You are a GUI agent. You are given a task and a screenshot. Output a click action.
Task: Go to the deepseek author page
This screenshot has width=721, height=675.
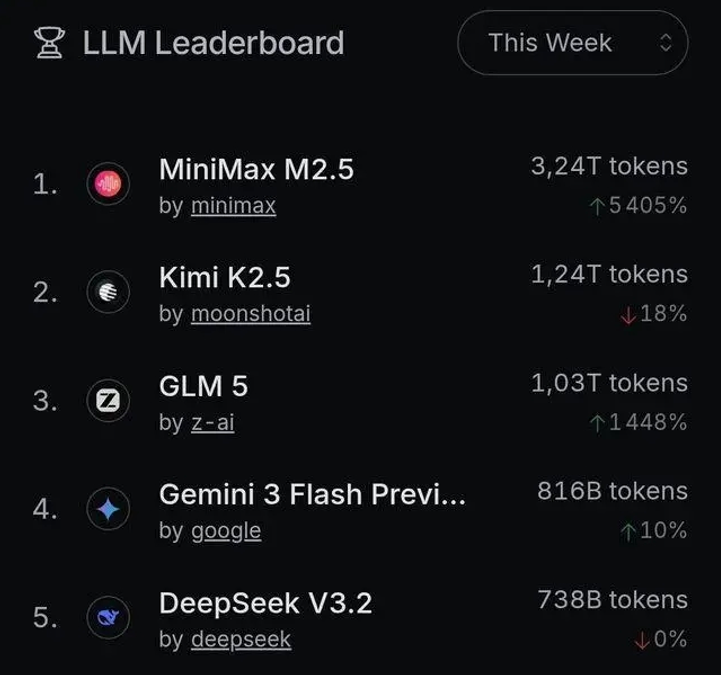241,640
